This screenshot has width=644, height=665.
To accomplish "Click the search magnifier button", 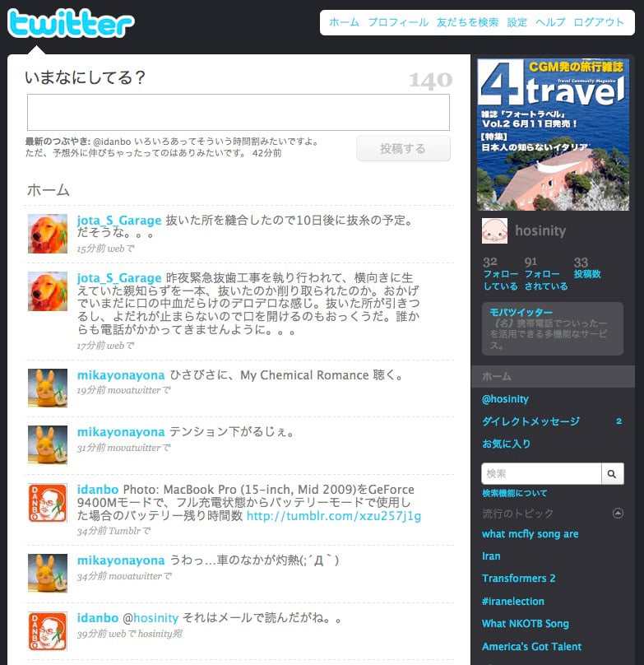I will click(612, 473).
